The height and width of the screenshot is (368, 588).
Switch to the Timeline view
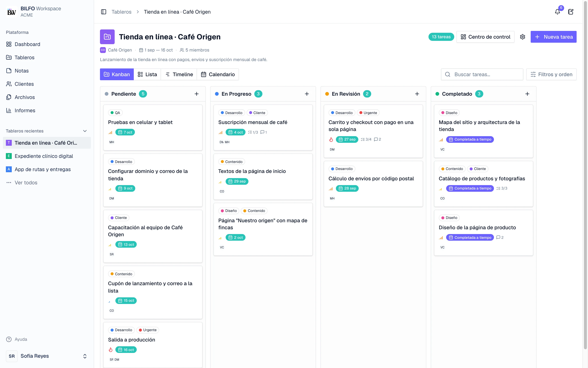tap(179, 74)
